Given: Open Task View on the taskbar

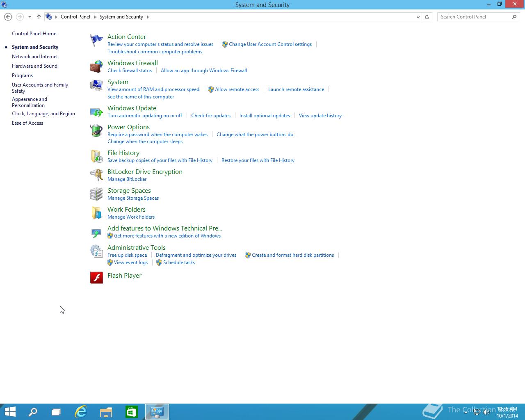Looking at the screenshot, I should tap(56, 412).
